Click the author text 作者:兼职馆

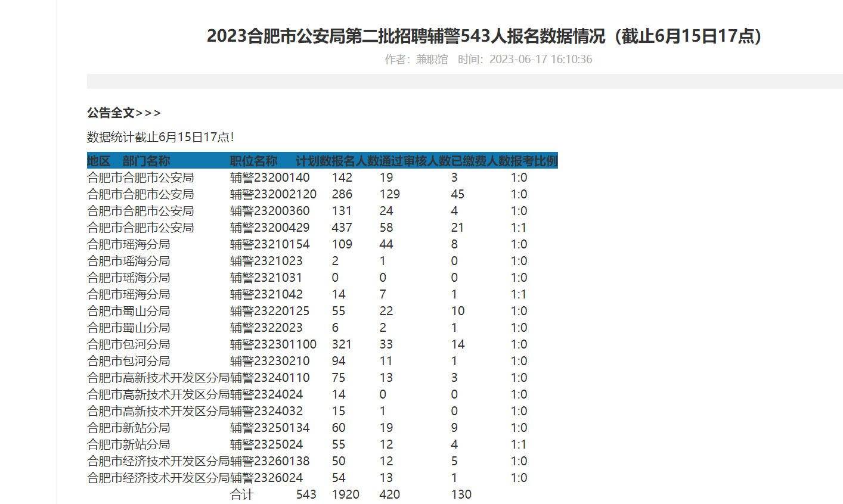[x=416, y=59]
